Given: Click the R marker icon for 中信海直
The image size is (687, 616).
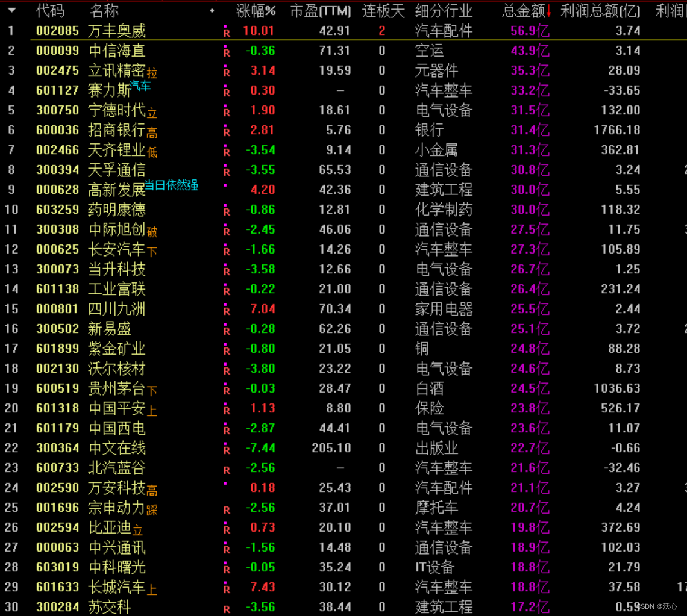Looking at the screenshot, I should tap(227, 51).
